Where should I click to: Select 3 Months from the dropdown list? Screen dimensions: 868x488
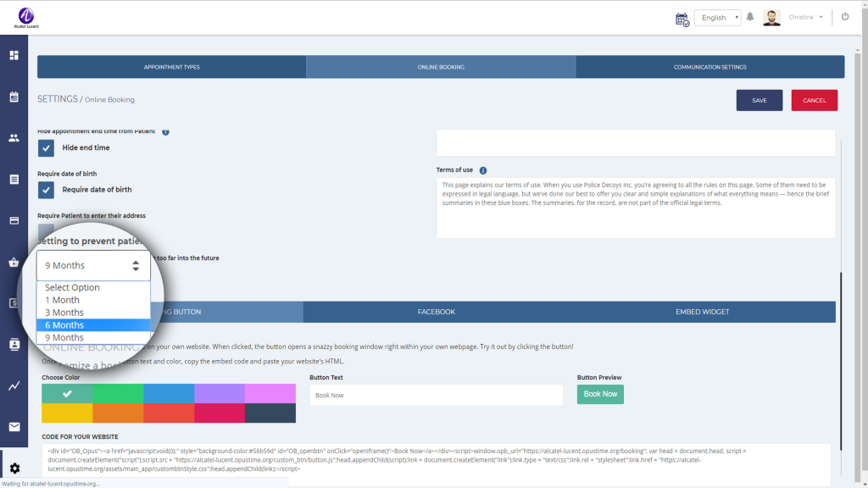tap(93, 313)
